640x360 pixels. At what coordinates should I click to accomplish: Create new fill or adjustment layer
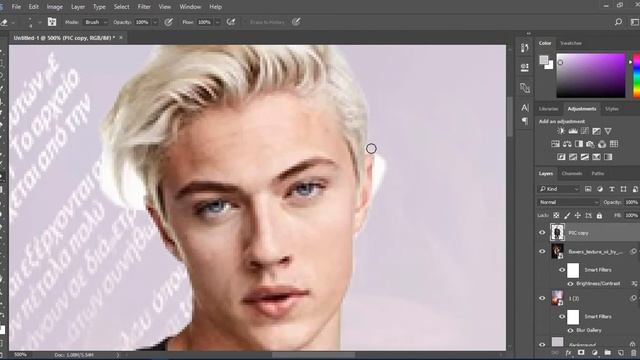pos(594,353)
